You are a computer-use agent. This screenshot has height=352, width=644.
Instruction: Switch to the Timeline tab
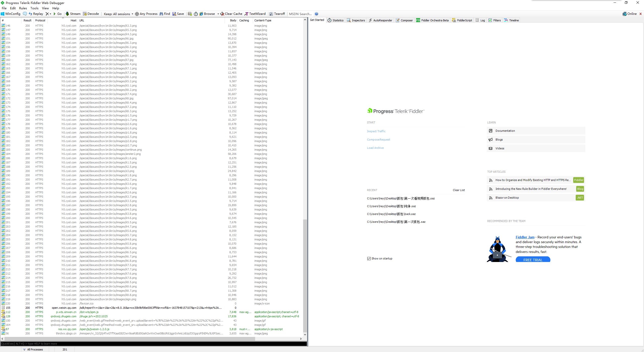pyautogui.click(x=511, y=20)
